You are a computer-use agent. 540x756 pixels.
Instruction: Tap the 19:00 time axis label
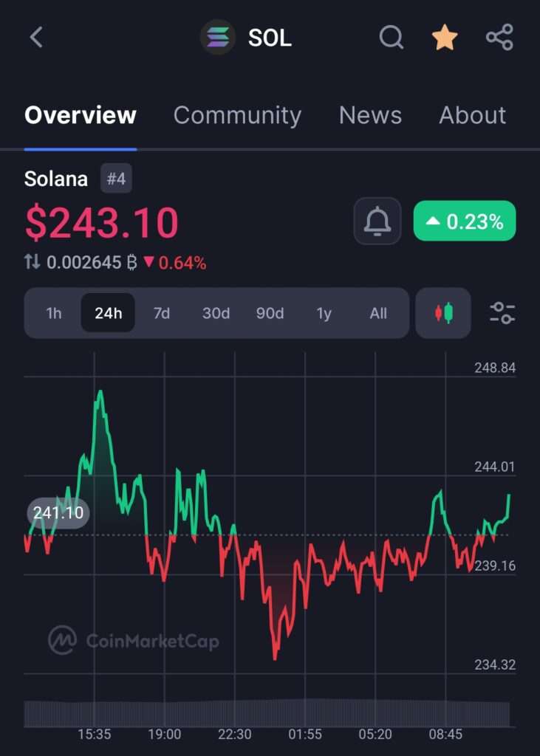click(165, 735)
